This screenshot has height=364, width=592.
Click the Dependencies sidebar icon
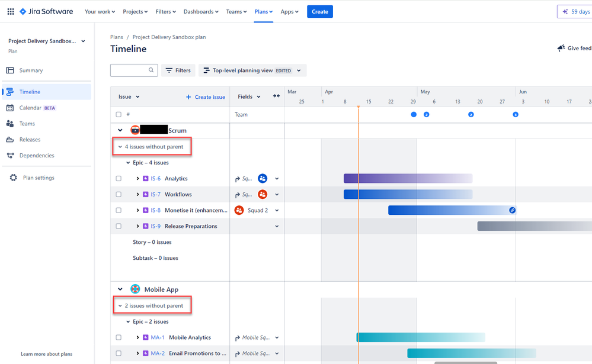point(10,156)
